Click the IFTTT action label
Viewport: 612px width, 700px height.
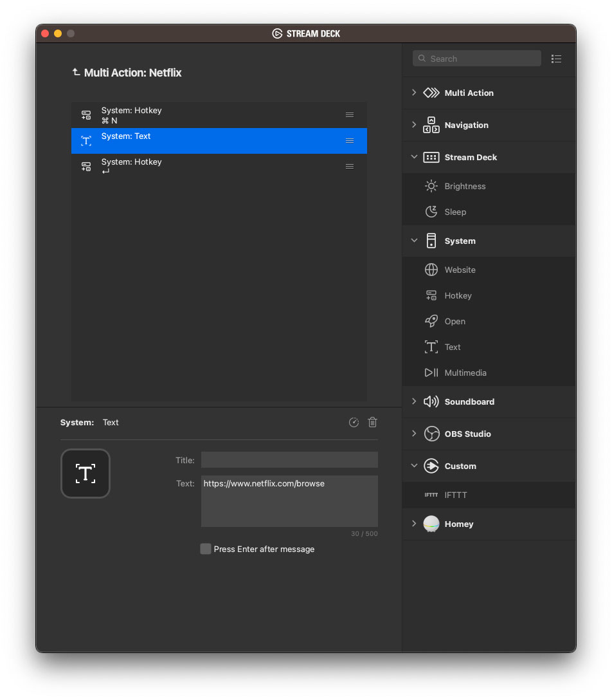tap(455, 495)
